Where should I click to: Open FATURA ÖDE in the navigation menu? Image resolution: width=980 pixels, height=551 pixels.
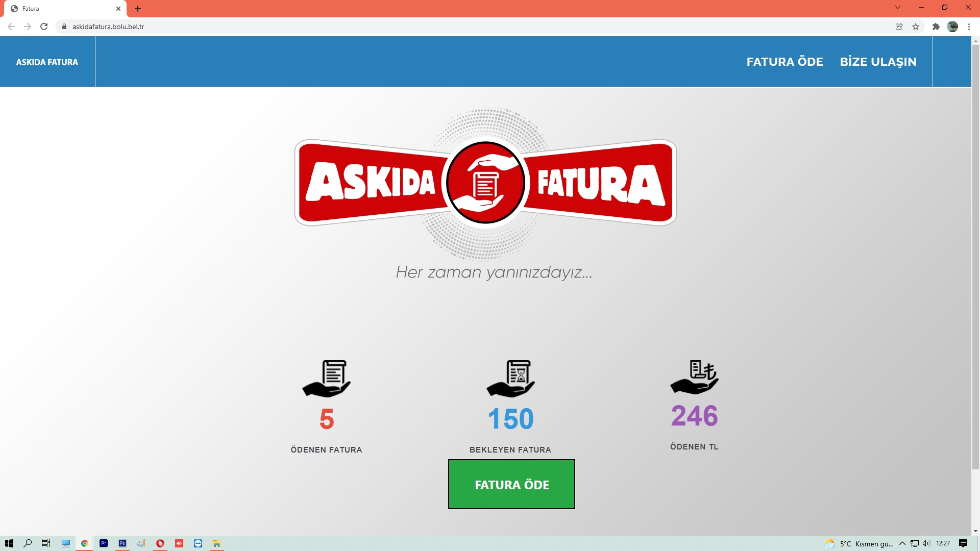coord(785,62)
